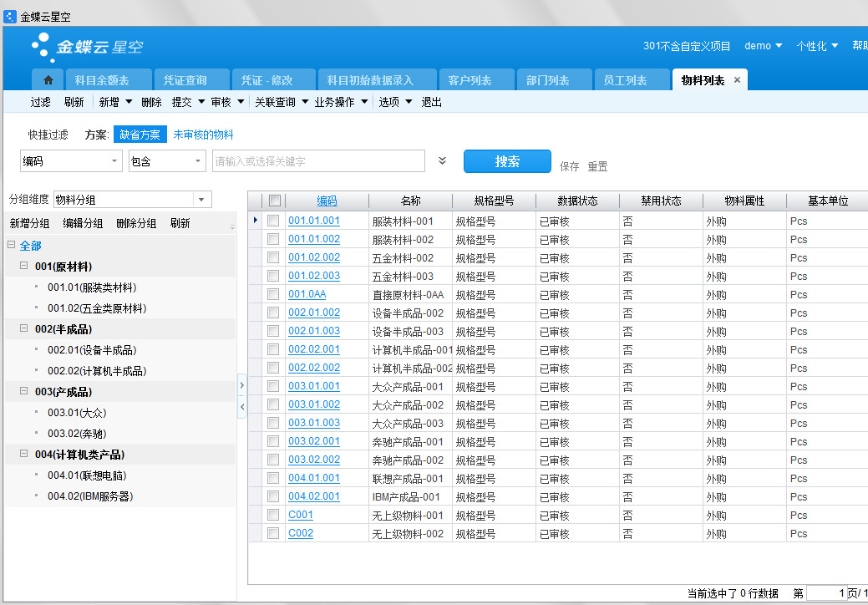Open the 新增 dropdown arrow
868x605 pixels.
pos(129,102)
